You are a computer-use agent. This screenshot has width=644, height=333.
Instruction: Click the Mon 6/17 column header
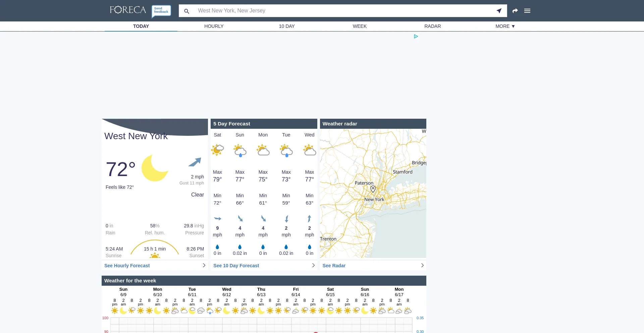point(399,292)
